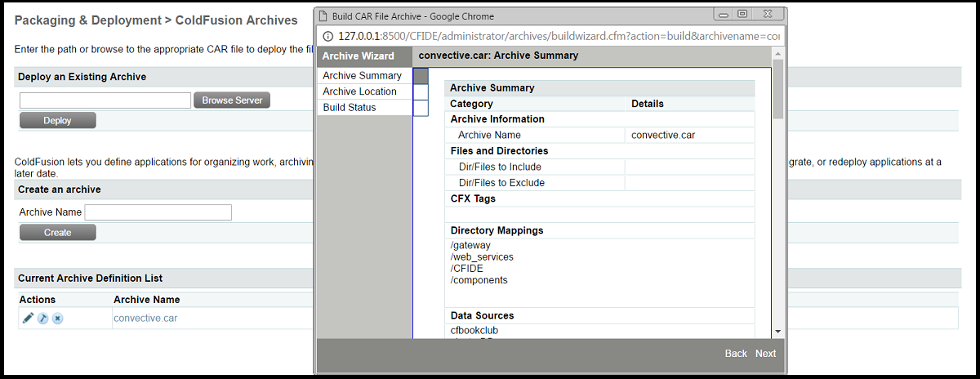The height and width of the screenshot is (379, 980).
Task: Click the wizard scrollbar up arrow
Action: tap(777, 53)
